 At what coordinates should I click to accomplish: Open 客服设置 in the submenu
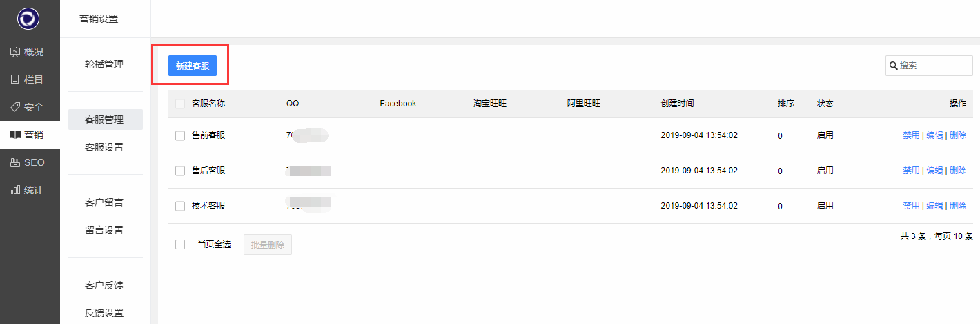[104, 147]
